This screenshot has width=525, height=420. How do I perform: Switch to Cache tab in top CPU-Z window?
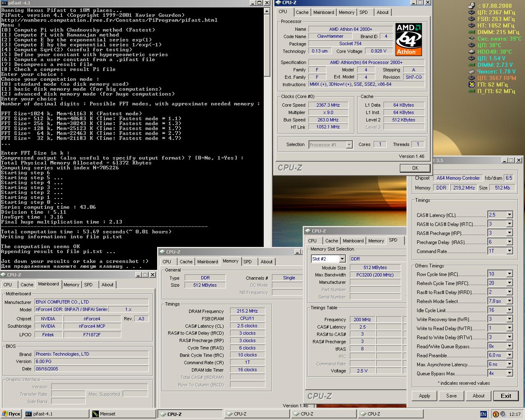302,12
